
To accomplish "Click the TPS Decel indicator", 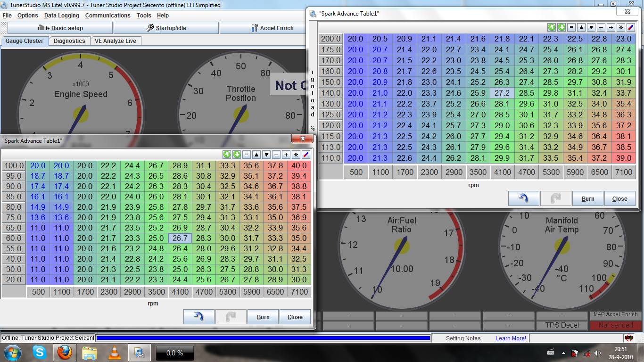I will click(562, 325).
